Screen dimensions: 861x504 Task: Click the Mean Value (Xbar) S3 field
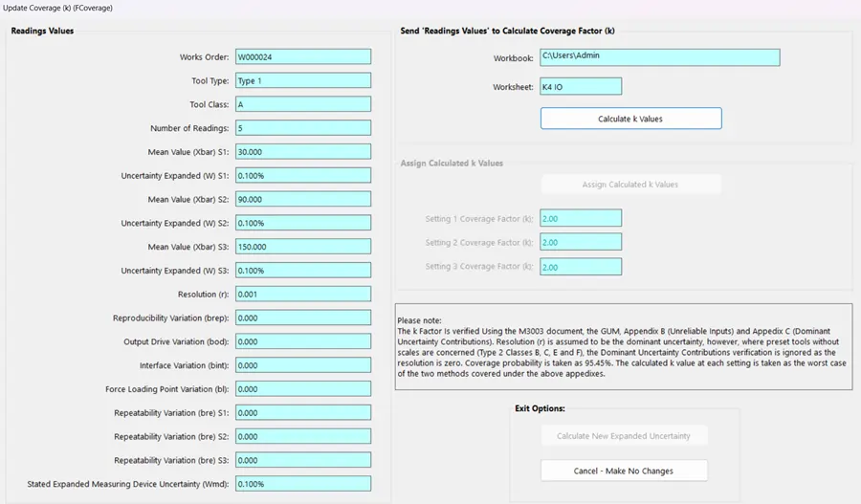[303, 247]
